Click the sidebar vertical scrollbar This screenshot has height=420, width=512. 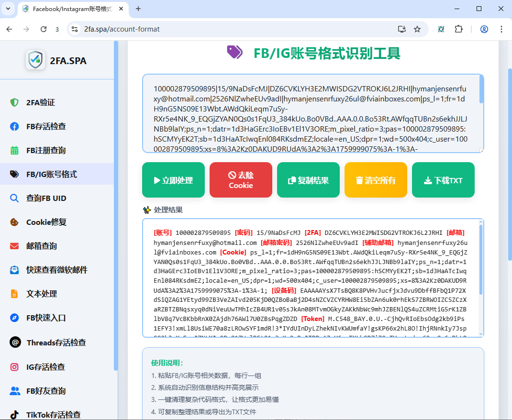pos(116,206)
